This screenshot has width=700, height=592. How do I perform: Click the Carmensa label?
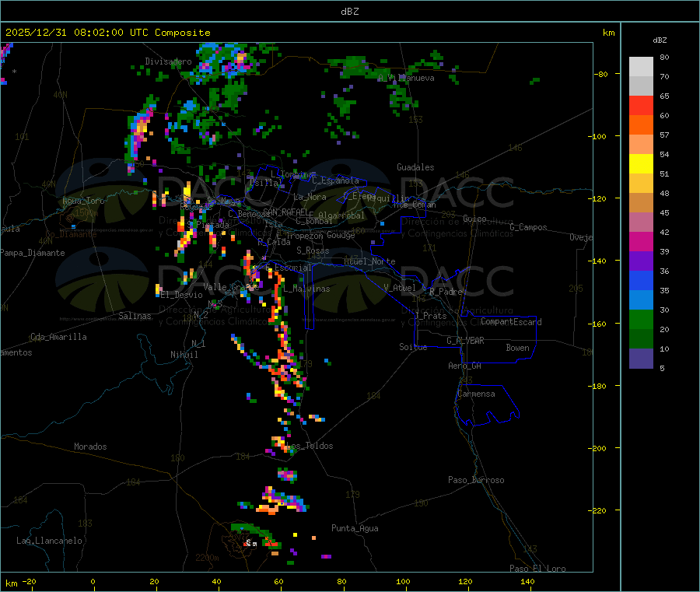476,394
